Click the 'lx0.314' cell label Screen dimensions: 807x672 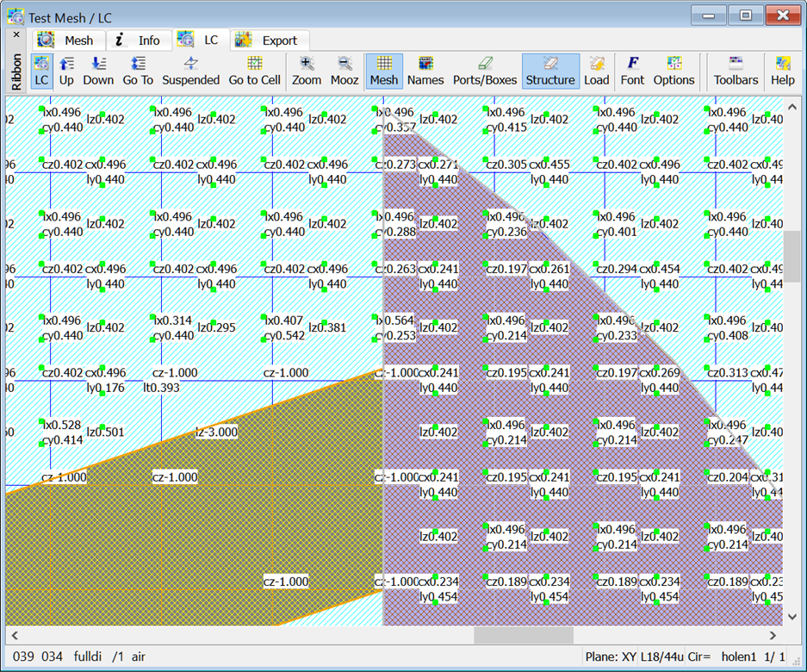point(173,320)
